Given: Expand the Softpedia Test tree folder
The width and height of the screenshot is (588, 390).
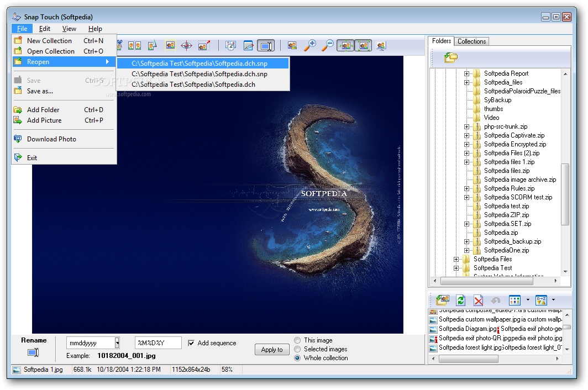Looking at the screenshot, I should click(456, 268).
